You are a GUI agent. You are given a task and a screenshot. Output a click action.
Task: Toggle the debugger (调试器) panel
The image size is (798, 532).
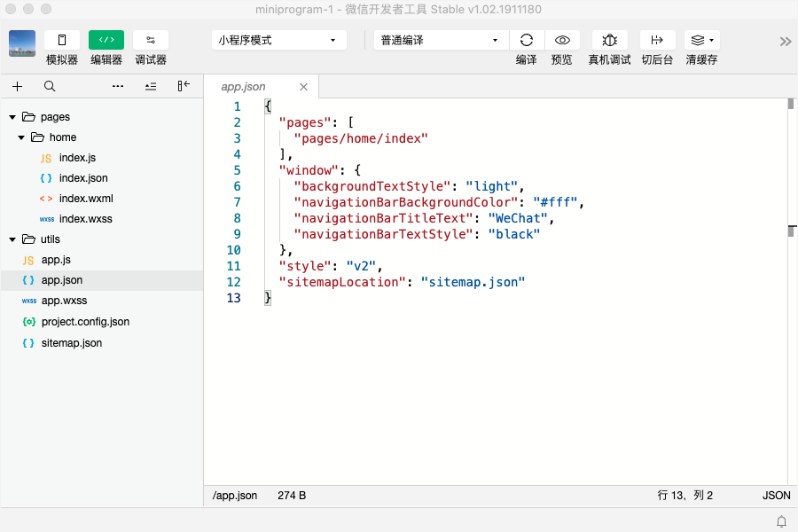pos(151,40)
